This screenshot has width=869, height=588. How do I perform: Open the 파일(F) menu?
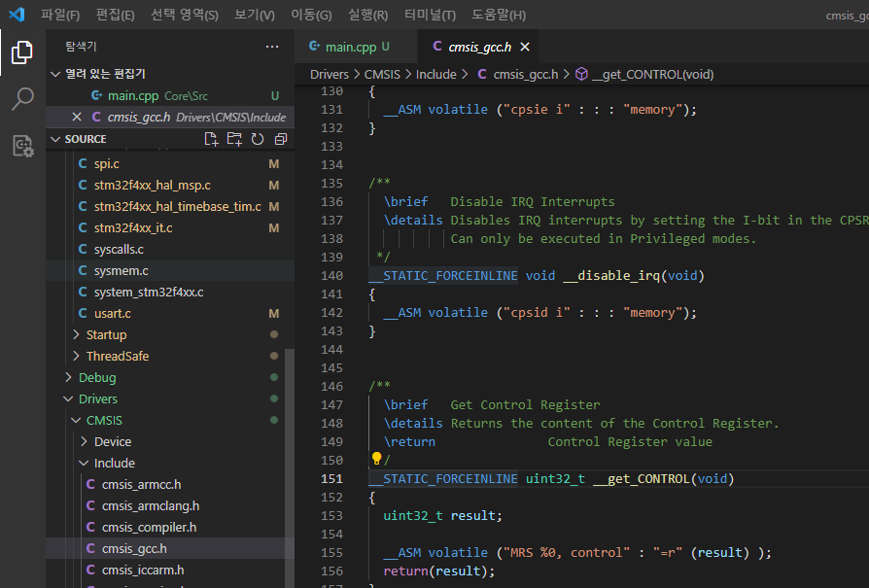pos(60,15)
